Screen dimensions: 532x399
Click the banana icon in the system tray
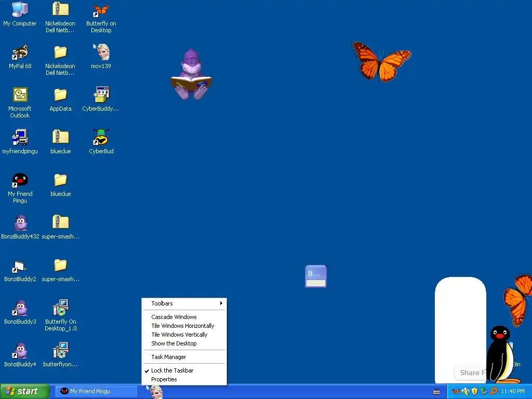coord(465,392)
